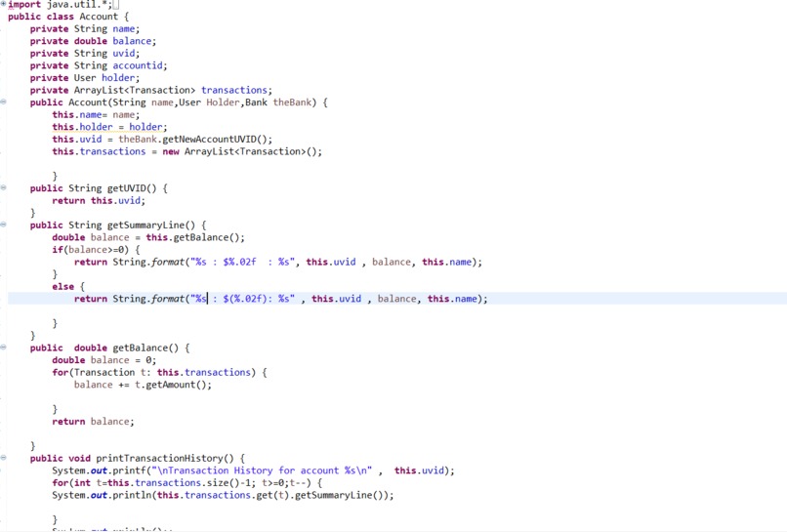Click the 'private String uvid;' field line

[85, 53]
